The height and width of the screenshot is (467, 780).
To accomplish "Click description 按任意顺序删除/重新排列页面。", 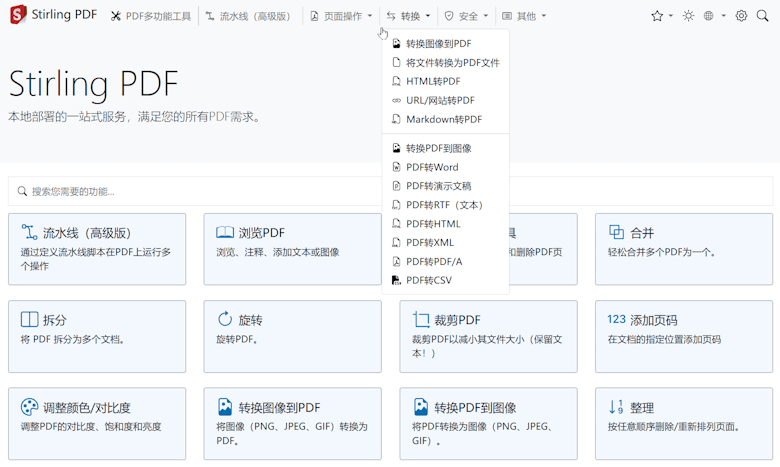I will point(674,427).
